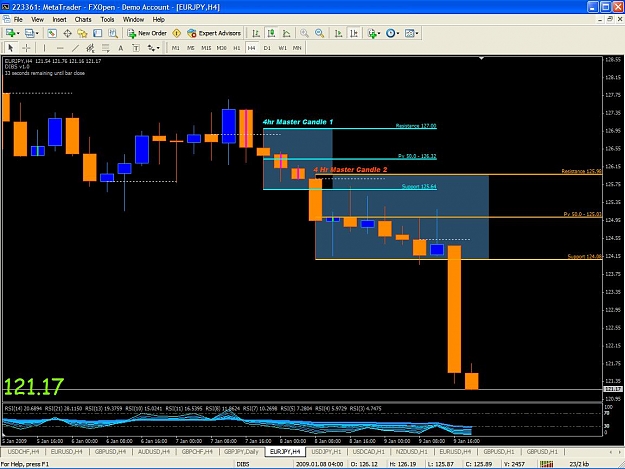625x469 pixels.
Task: Switch to bar chart view icon
Action: 256,33
